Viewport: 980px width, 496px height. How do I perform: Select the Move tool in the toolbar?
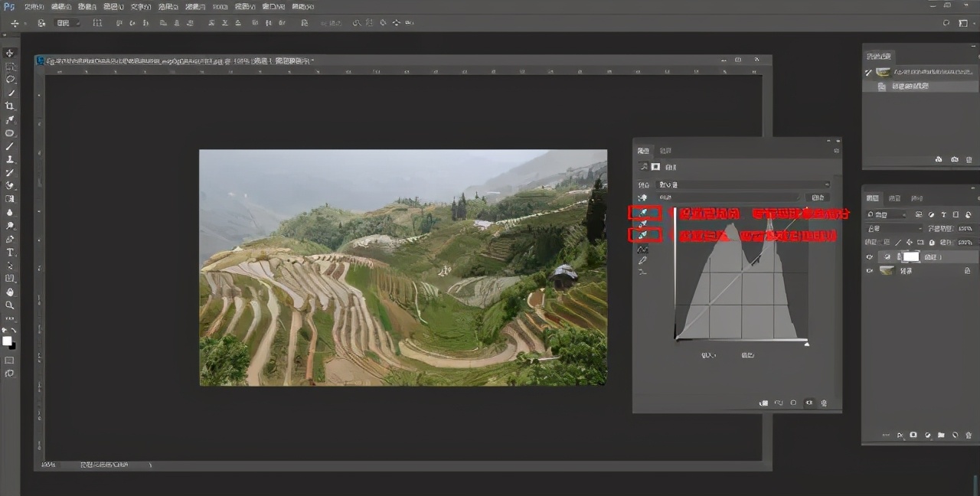(x=10, y=53)
